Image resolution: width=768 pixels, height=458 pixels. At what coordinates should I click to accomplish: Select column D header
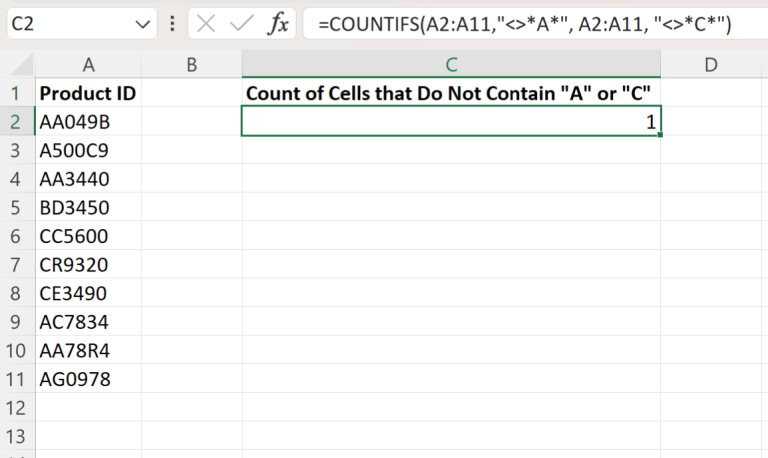click(x=711, y=65)
